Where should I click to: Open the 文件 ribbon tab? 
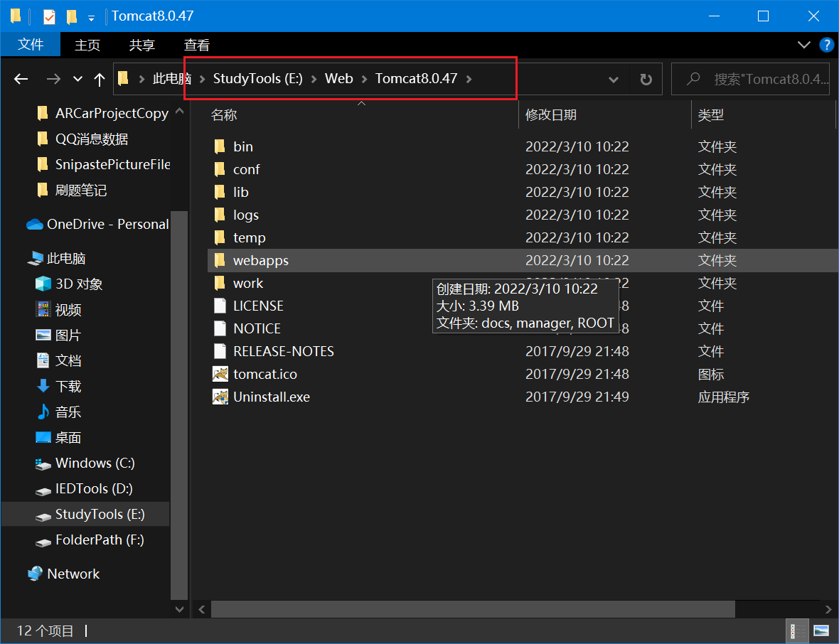(x=31, y=44)
